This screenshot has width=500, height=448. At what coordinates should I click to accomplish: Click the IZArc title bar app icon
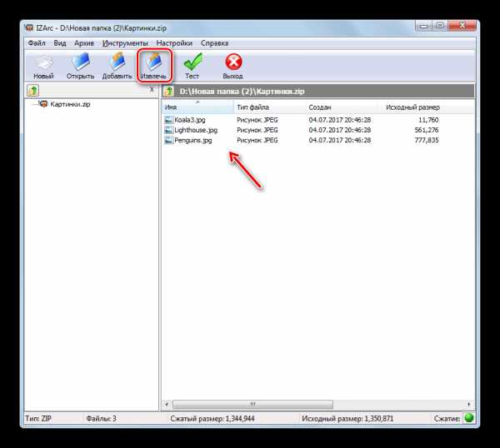29,28
